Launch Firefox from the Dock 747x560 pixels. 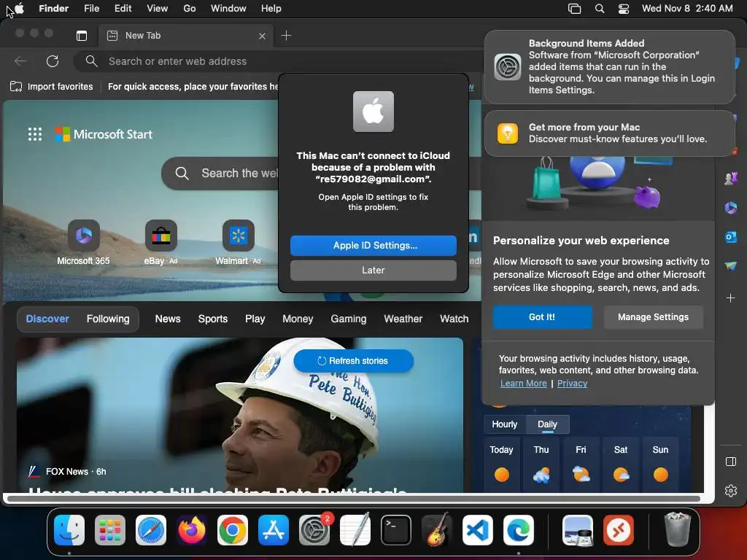pyautogui.click(x=192, y=530)
